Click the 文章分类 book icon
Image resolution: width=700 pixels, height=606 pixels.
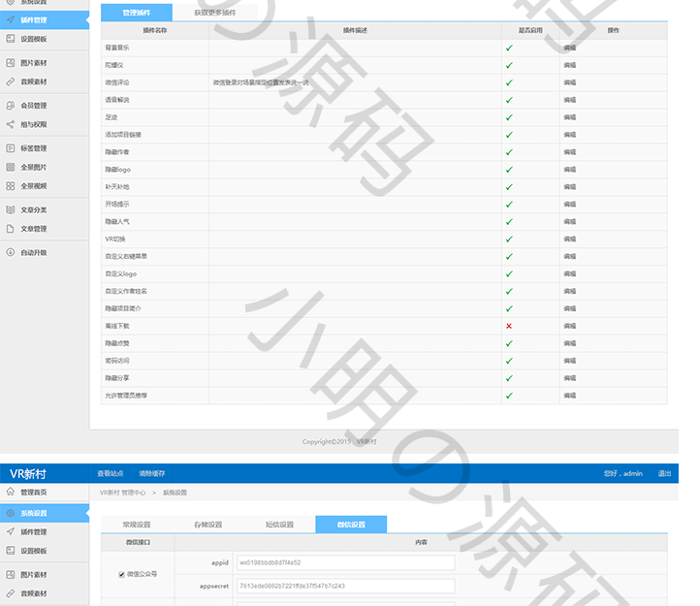pos(11,209)
